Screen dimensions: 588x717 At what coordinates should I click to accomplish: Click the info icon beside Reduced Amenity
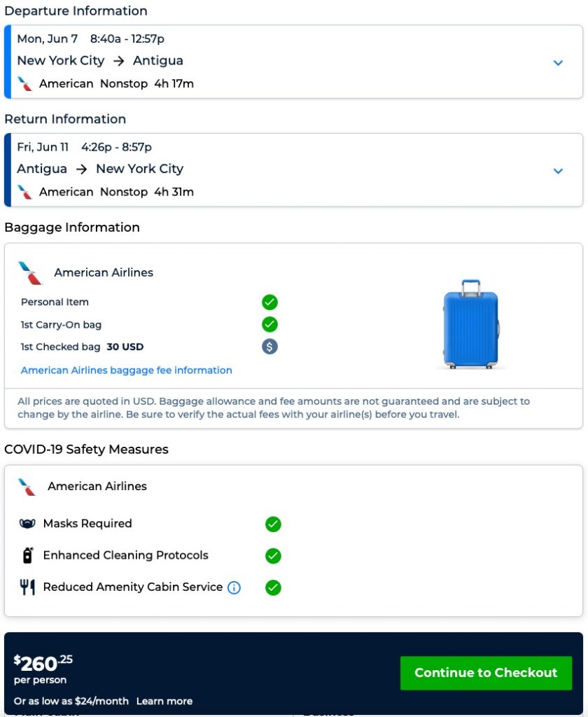click(234, 587)
